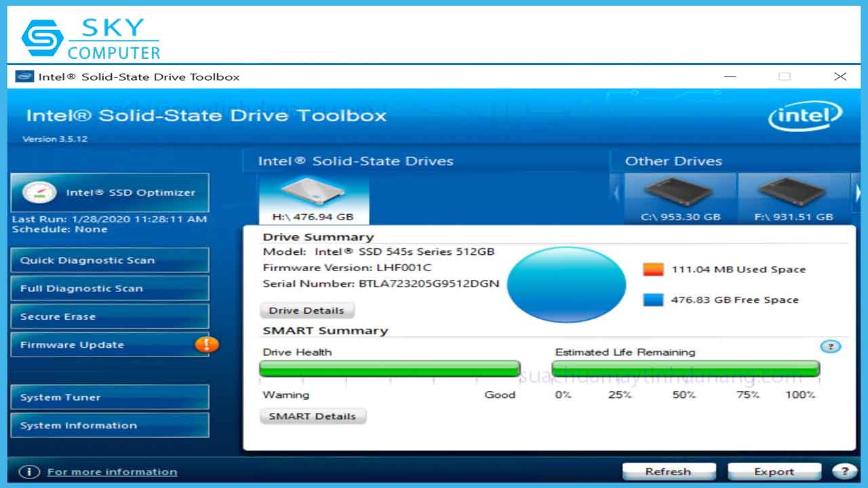The height and width of the screenshot is (488, 868).
Task: Maximize the Toolbox window
Action: tap(785, 77)
